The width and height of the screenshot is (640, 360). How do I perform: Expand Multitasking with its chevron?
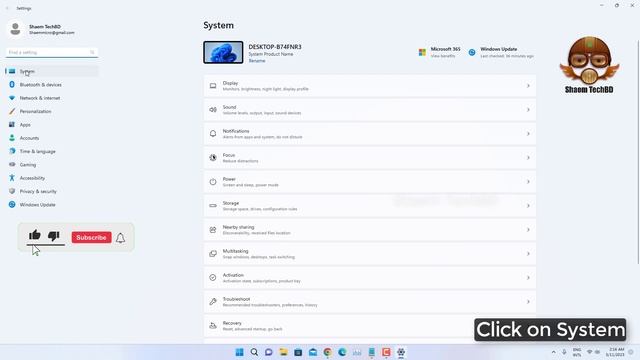coord(528,254)
